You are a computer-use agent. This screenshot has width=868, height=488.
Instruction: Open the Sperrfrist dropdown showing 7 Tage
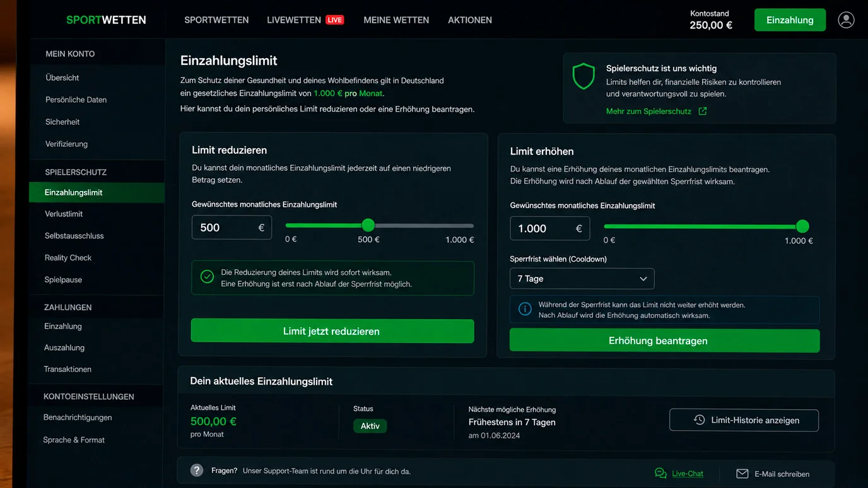[x=582, y=279]
